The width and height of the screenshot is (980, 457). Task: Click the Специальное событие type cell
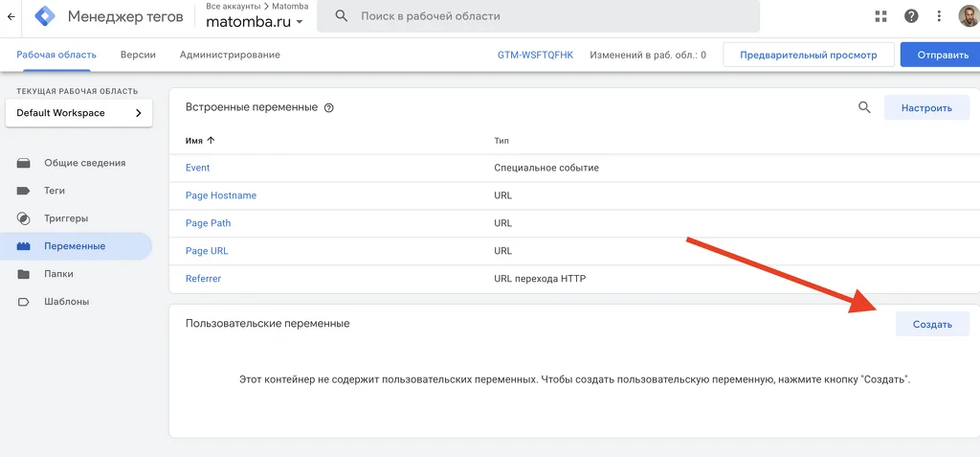pos(546,168)
